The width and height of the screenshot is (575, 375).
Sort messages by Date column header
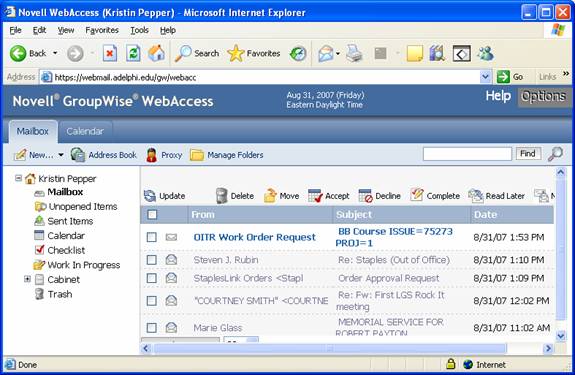(485, 215)
